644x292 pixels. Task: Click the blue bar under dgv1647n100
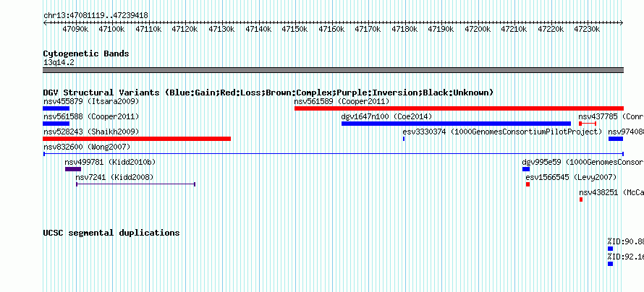tap(457, 124)
